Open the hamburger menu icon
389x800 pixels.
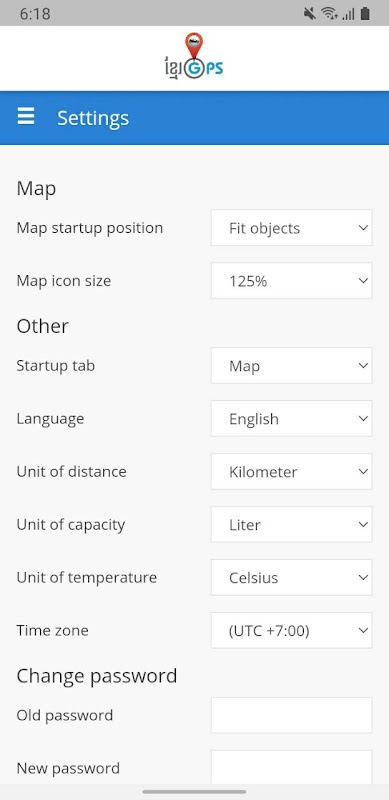click(x=26, y=117)
